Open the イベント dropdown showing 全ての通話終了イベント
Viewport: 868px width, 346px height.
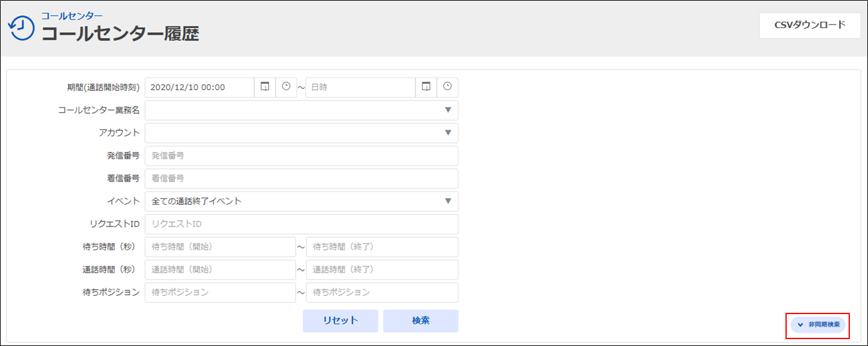(x=301, y=201)
